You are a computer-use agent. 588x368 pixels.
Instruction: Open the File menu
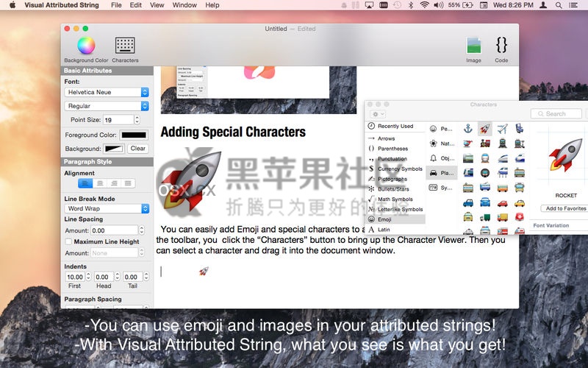coord(116,5)
